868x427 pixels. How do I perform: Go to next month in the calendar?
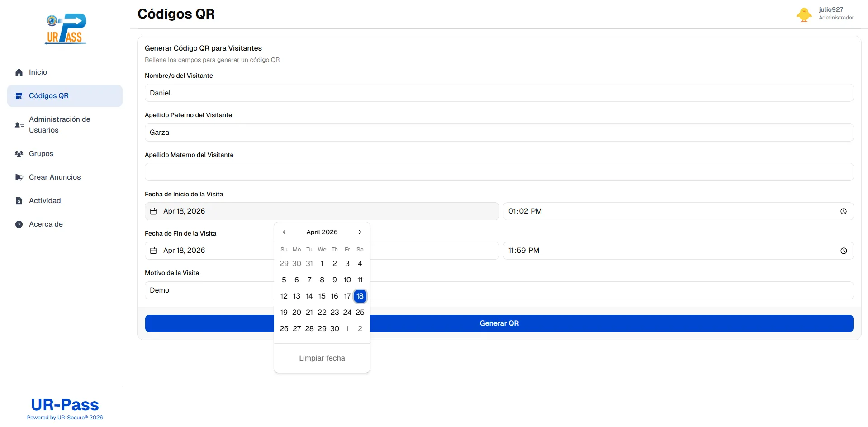click(360, 232)
